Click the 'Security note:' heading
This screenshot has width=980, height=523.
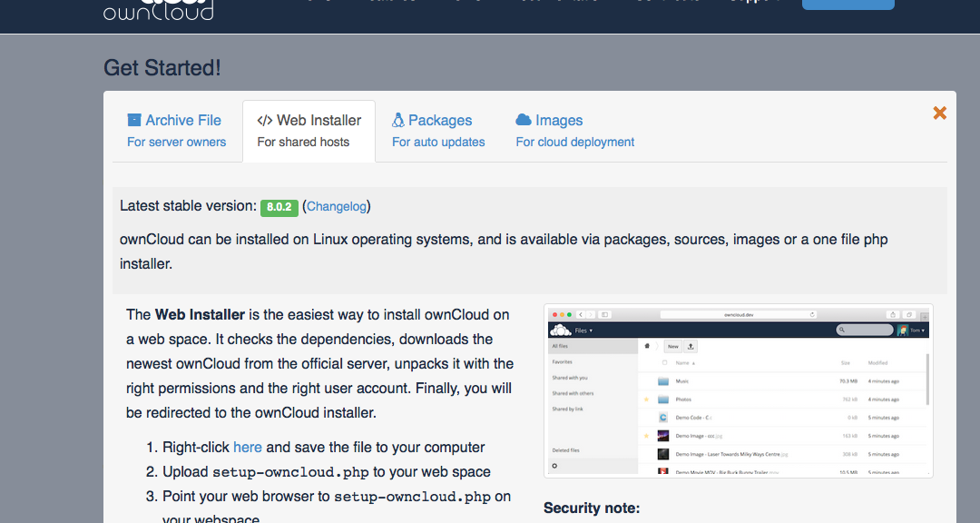(x=592, y=508)
